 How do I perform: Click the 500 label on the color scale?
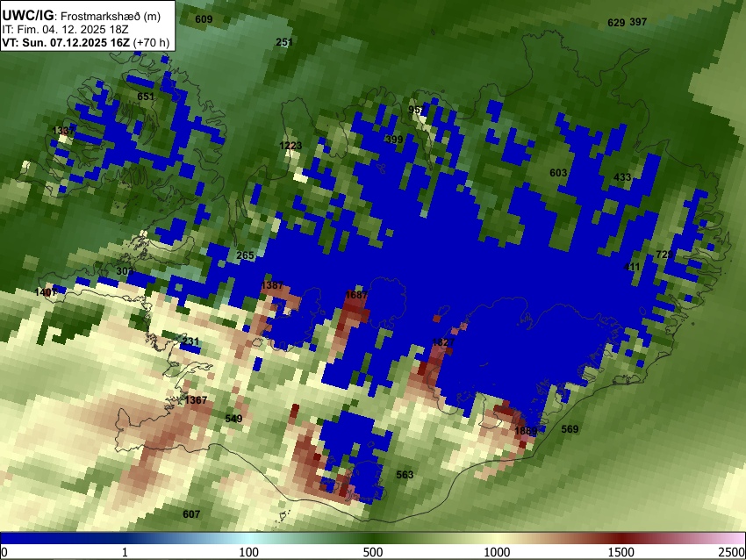[373, 552]
